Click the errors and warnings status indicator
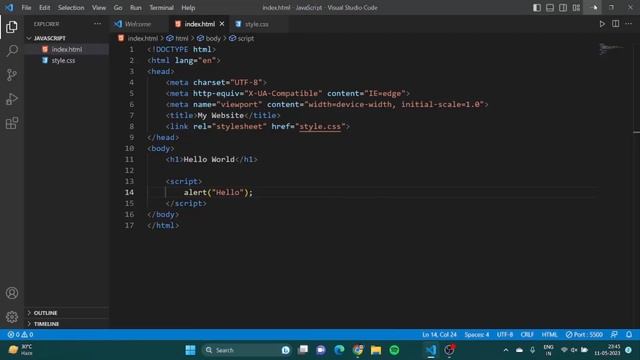 (x=20, y=335)
